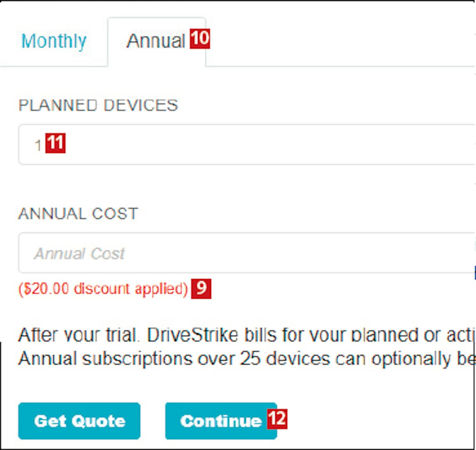
Task: Click the value 1 in Planned Devices
Action: pyautogui.click(x=38, y=145)
